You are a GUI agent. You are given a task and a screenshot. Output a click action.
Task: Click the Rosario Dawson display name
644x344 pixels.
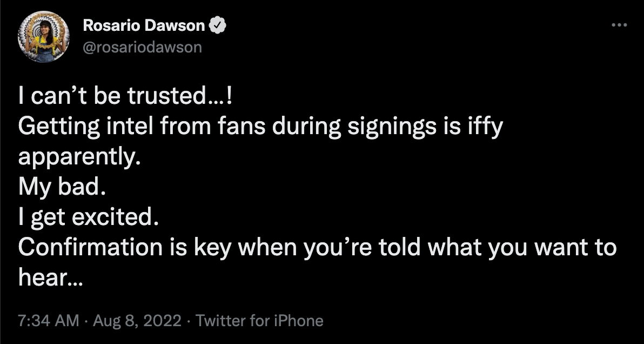(x=144, y=25)
